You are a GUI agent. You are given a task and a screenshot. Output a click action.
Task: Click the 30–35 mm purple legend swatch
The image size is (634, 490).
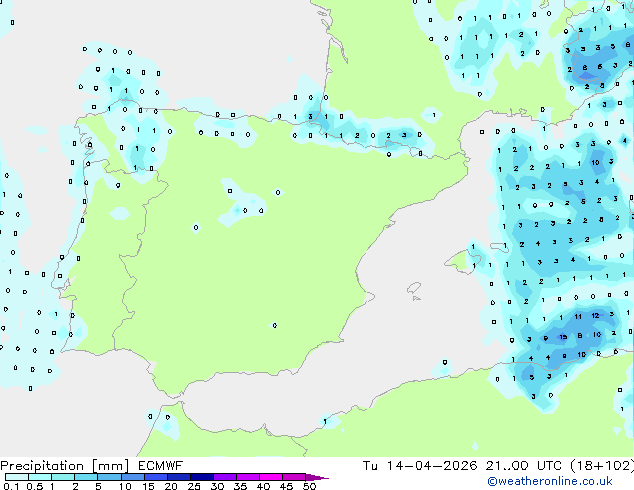[224, 477]
